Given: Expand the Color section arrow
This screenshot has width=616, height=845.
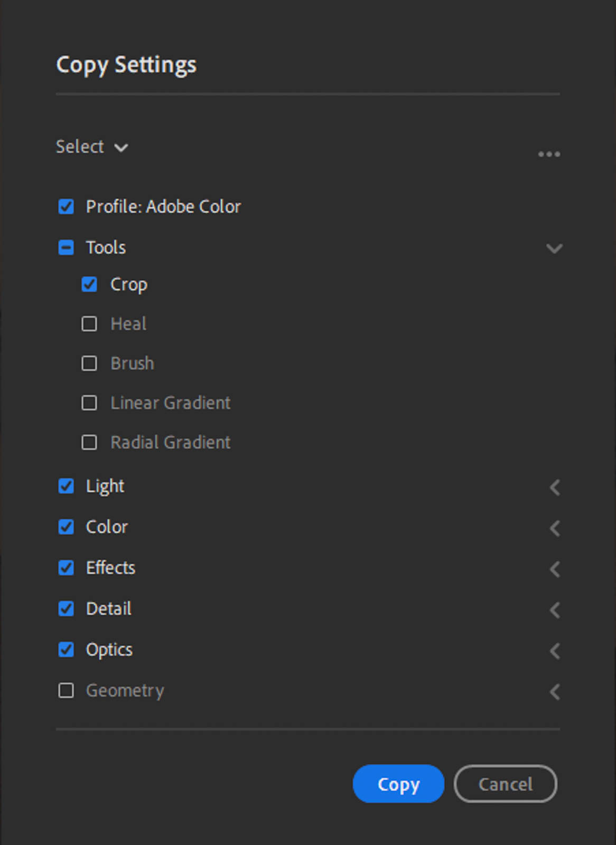Looking at the screenshot, I should pos(554,528).
